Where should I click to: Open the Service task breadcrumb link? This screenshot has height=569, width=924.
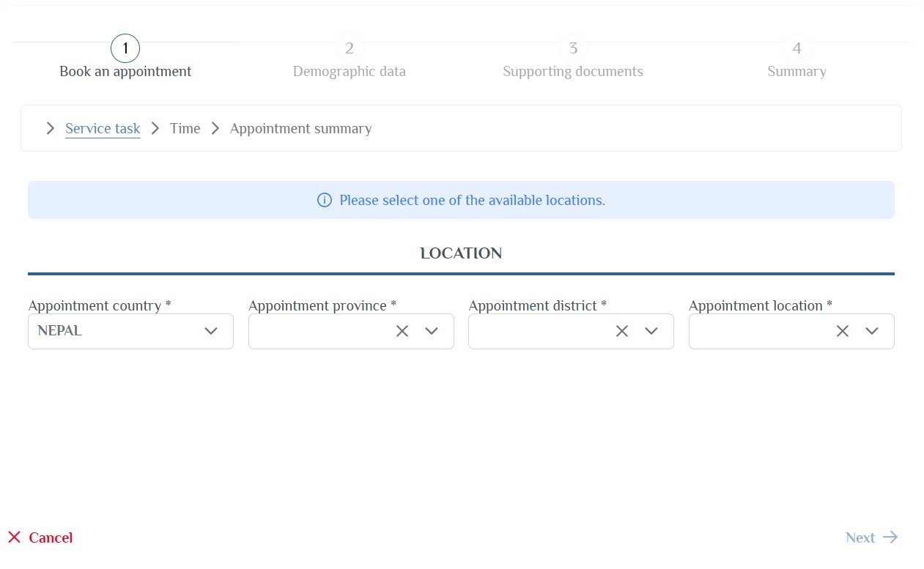click(103, 129)
